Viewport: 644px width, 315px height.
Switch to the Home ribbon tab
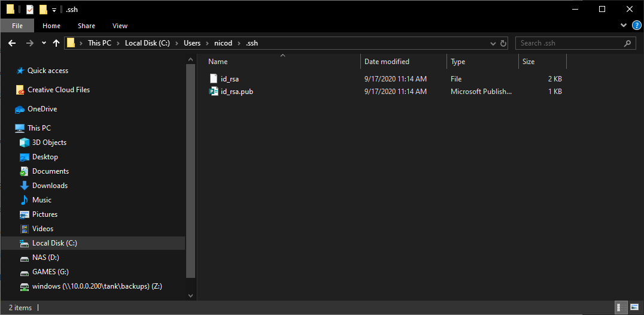pos(51,26)
